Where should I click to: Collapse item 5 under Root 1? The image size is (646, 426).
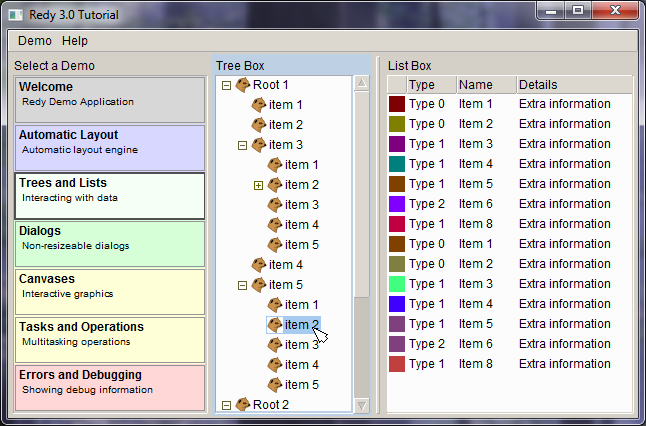[242, 286]
